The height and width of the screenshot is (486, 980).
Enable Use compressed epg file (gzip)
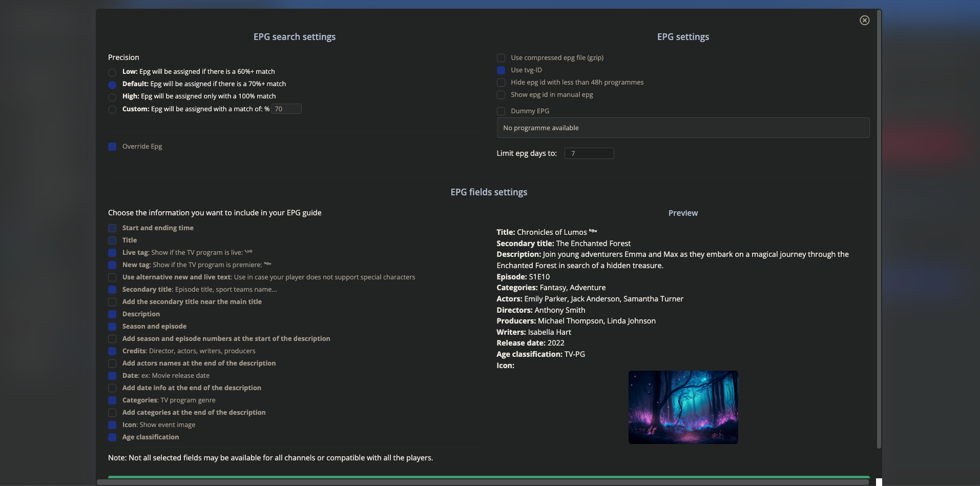point(501,58)
